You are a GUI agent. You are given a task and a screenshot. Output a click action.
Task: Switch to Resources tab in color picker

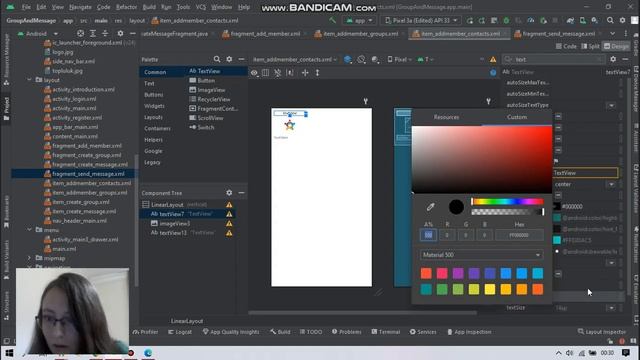tap(446, 117)
